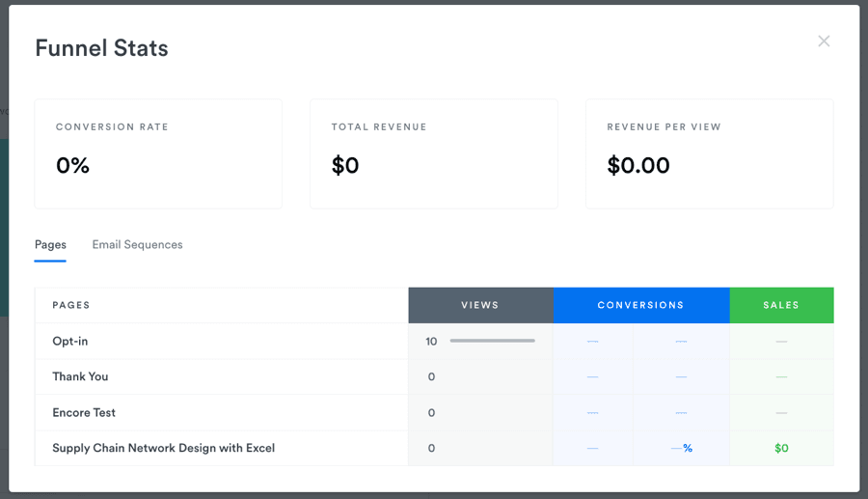
Task: Open the Encore Test page row
Action: pyautogui.click(x=84, y=412)
